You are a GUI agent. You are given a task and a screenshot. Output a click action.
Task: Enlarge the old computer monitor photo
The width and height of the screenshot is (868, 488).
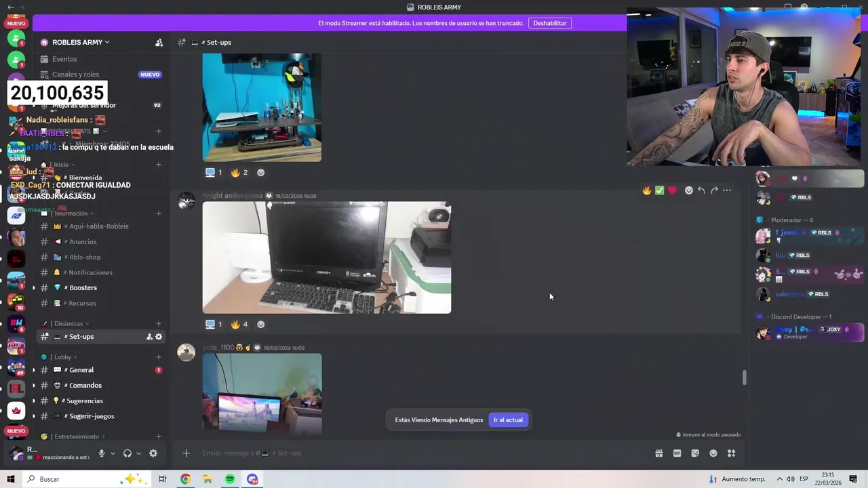click(x=327, y=258)
